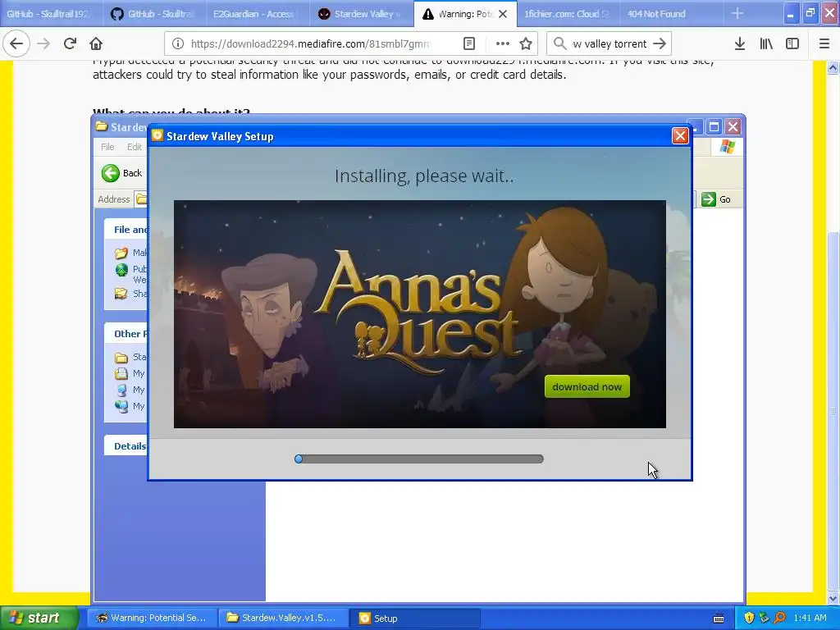Switch to E2Guardian - Access tab
Screen dimensions: 840x630
pos(258,14)
